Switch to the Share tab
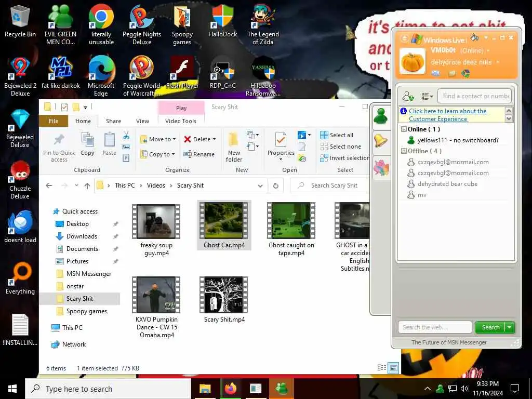 [113, 121]
